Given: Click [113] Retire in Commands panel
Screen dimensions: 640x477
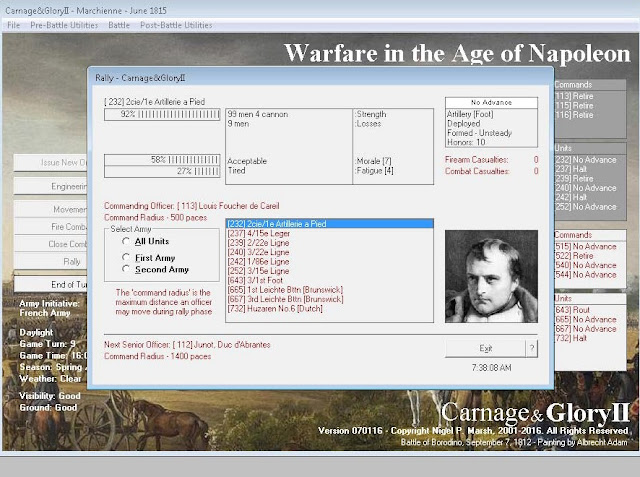Looking at the screenshot, I should (574, 96).
